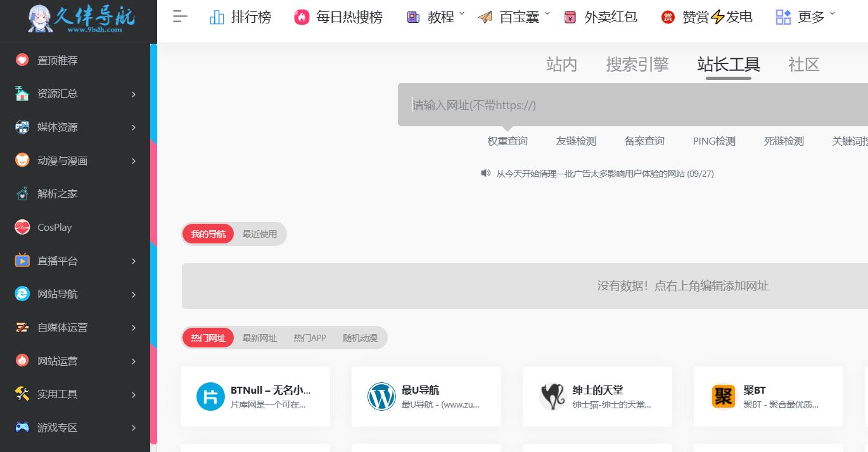Screen dimensions: 868x452
Task: Click the 置顶推荐 heart icon in sidebar
Action: click(22, 60)
